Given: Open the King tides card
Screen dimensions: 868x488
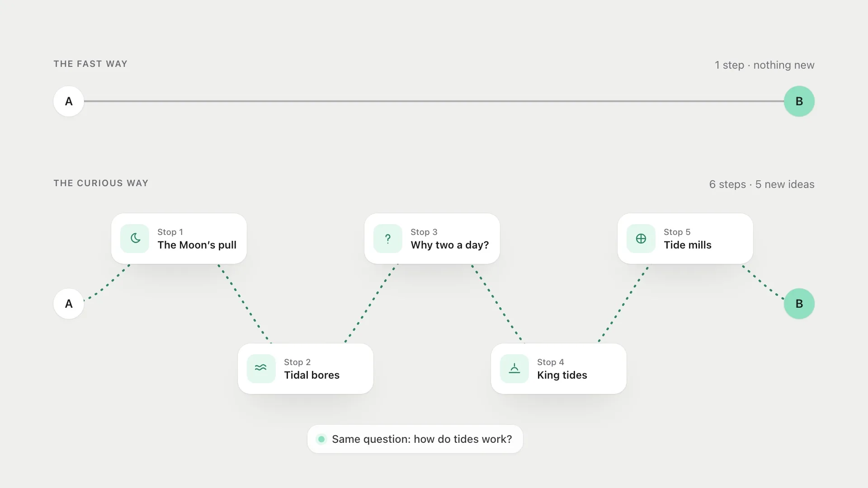Looking at the screenshot, I should pyautogui.click(x=559, y=369).
